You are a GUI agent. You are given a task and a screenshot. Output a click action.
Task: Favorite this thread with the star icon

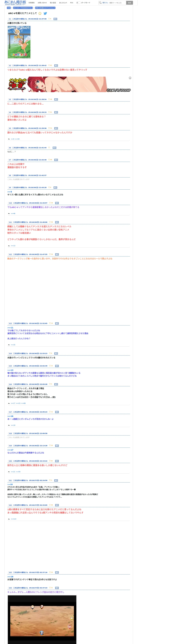pyautogui.click(x=40, y=13)
